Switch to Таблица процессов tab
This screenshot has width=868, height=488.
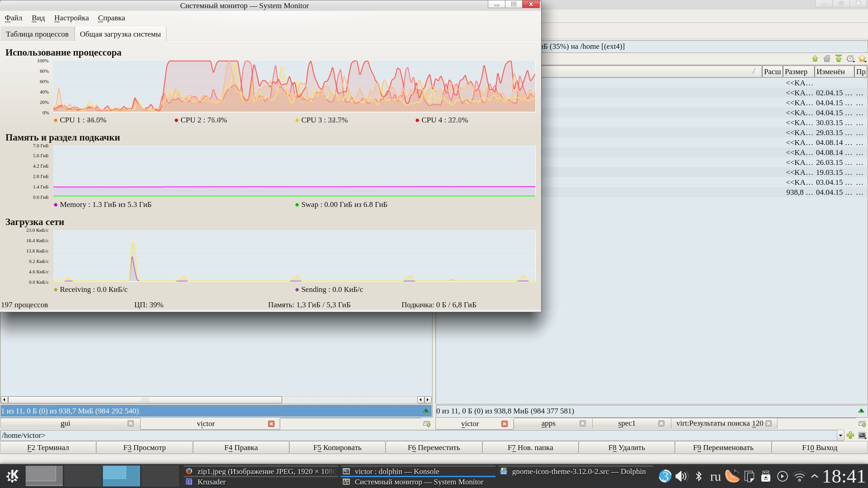click(37, 34)
